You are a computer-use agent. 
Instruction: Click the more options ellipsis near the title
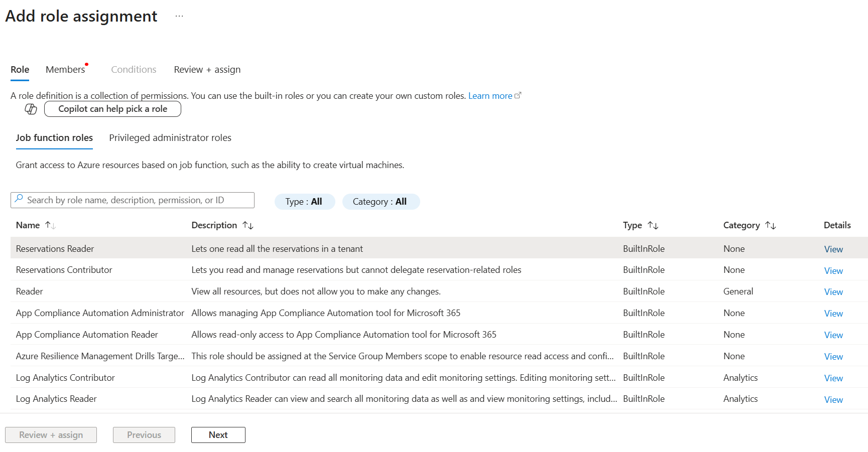(x=179, y=16)
